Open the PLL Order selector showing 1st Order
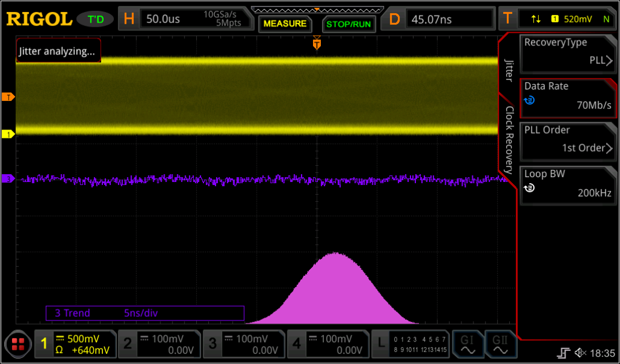 (x=568, y=140)
